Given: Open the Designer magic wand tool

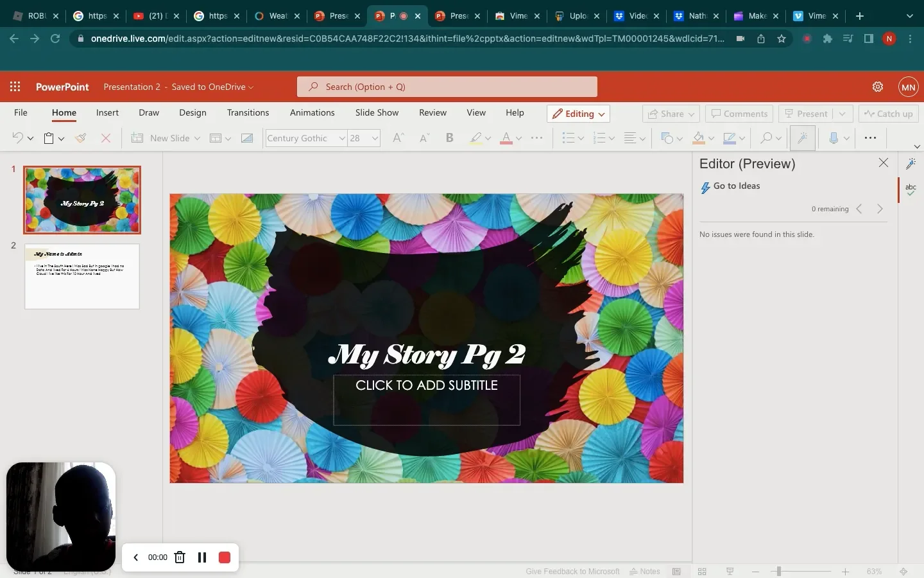Looking at the screenshot, I should 803,138.
